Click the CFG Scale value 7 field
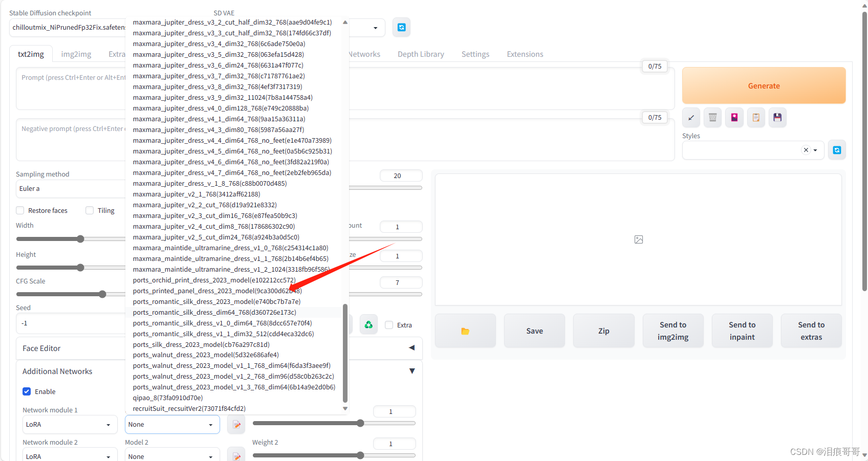The image size is (868, 461). pos(401,282)
